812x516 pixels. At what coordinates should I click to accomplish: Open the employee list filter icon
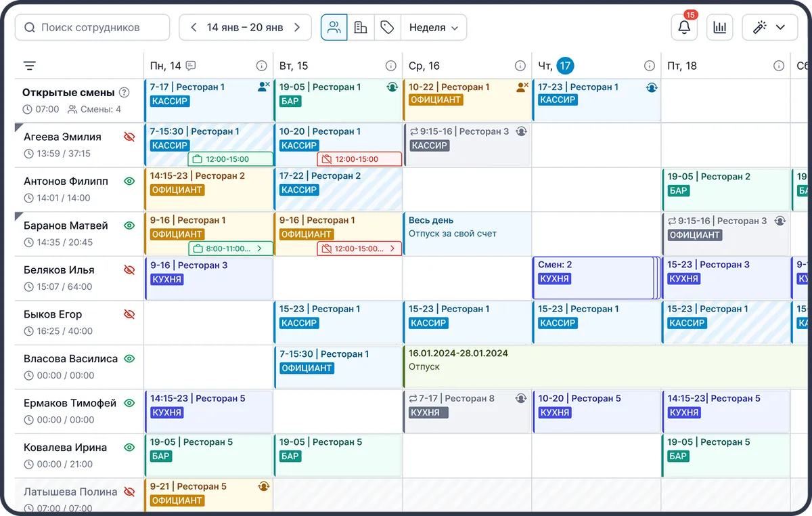30,66
